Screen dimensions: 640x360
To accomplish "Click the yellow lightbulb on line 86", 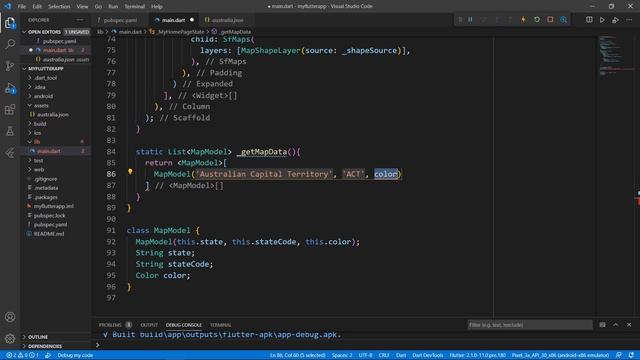I will pyautogui.click(x=130, y=172).
